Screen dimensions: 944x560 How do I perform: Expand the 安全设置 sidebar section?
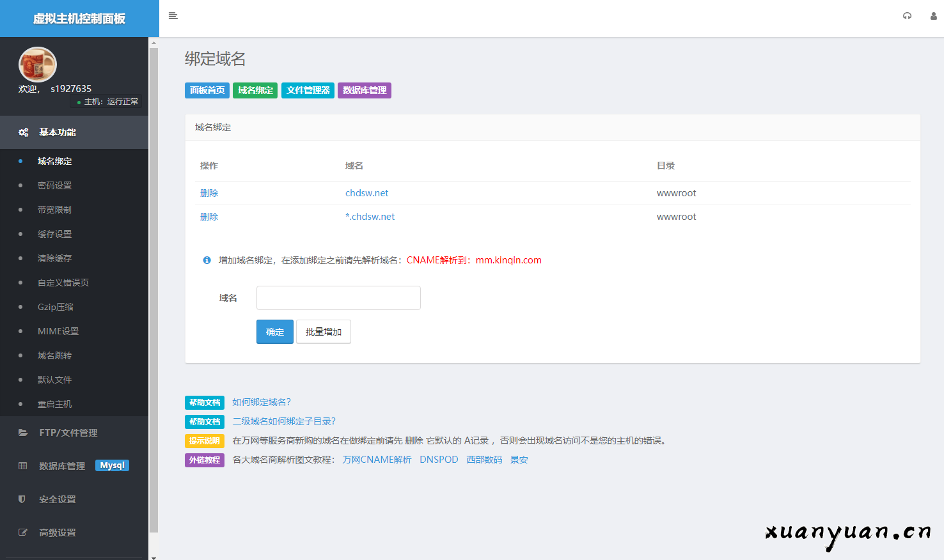coord(74,499)
